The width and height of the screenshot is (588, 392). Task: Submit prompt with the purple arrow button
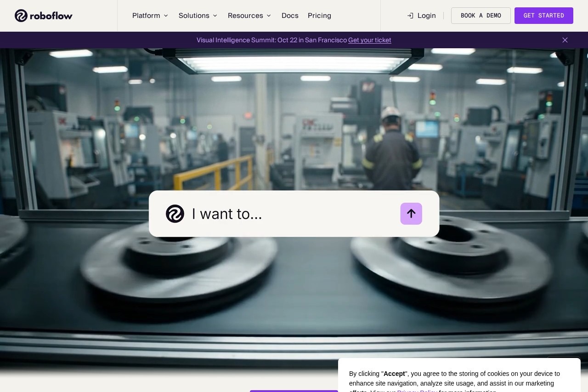411,214
